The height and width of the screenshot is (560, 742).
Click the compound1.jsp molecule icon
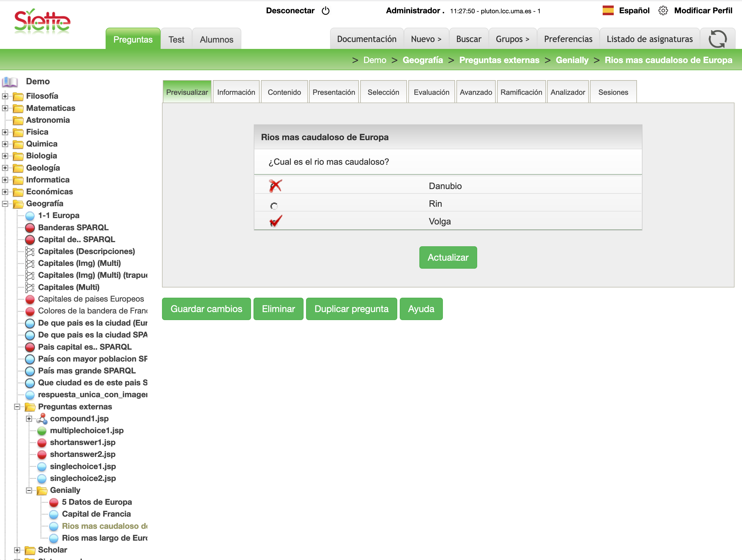click(x=42, y=418)
